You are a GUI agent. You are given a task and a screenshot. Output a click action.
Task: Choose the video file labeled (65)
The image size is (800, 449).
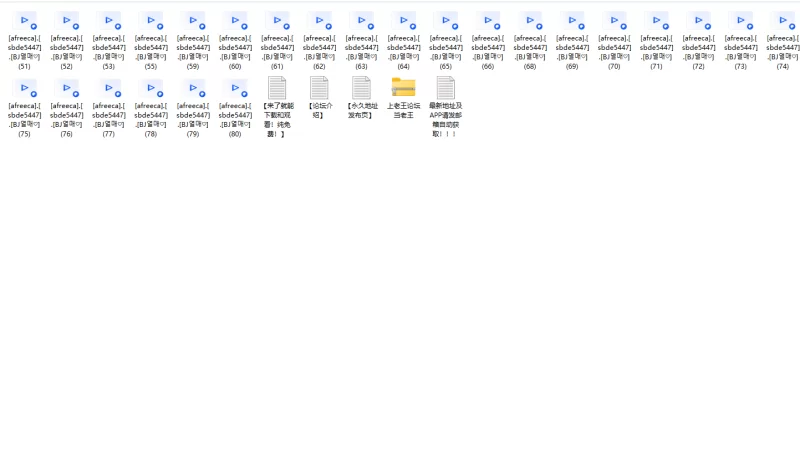[x=446, y=41]
